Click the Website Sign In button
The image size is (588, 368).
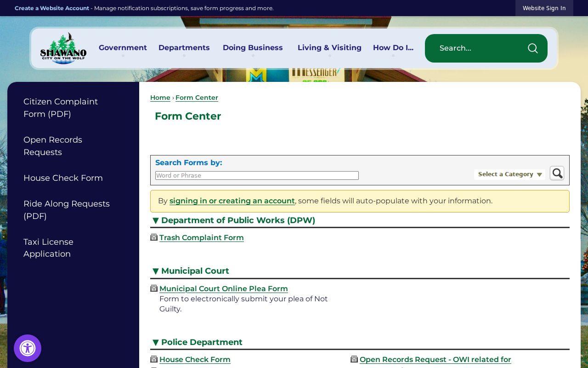coord(544,8)
